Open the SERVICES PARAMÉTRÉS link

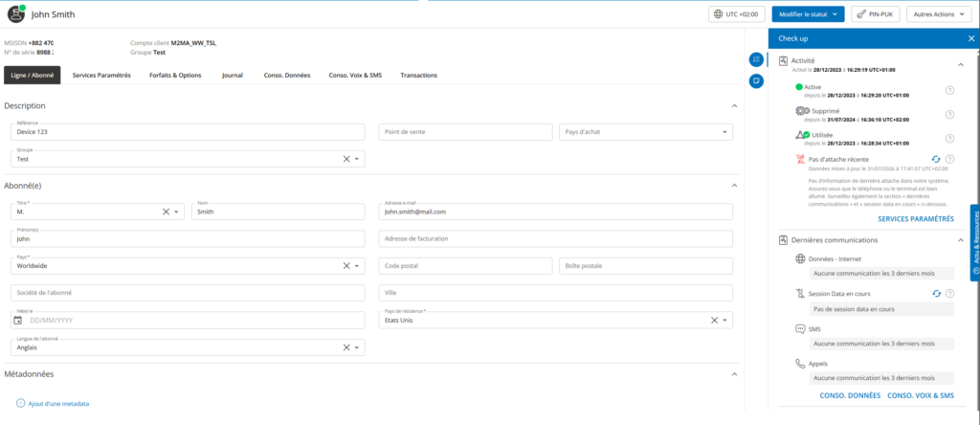click(x=916, y=219)
